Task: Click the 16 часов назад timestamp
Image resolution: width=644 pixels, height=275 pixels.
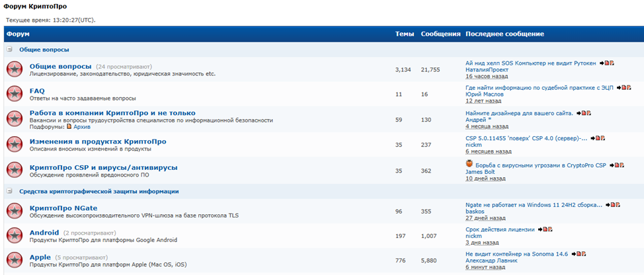Action: [x=487, y=76]
